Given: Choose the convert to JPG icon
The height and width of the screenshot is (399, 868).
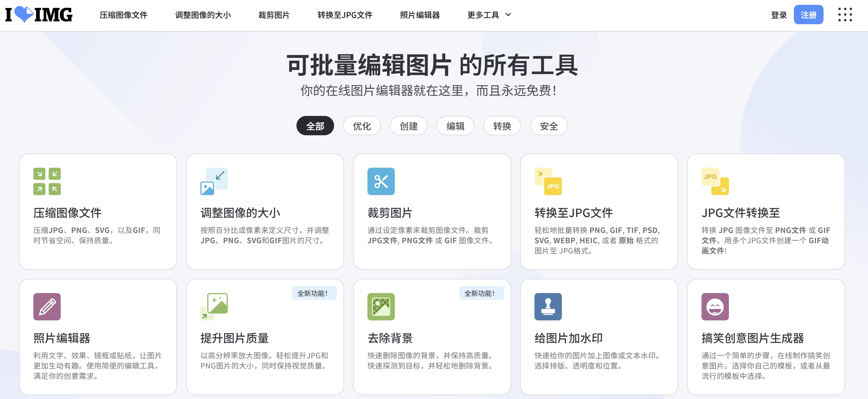Looking at the screenshot, I should pos(548,181).
